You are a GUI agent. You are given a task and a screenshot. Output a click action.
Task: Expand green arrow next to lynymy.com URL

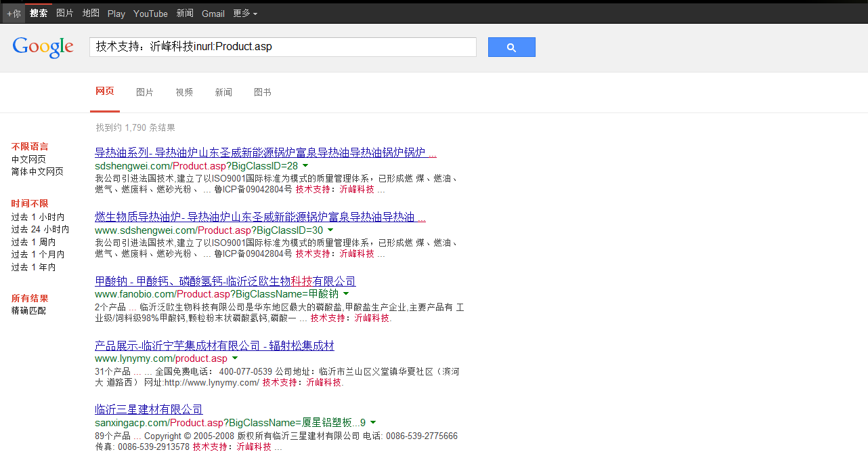[235, 358]
